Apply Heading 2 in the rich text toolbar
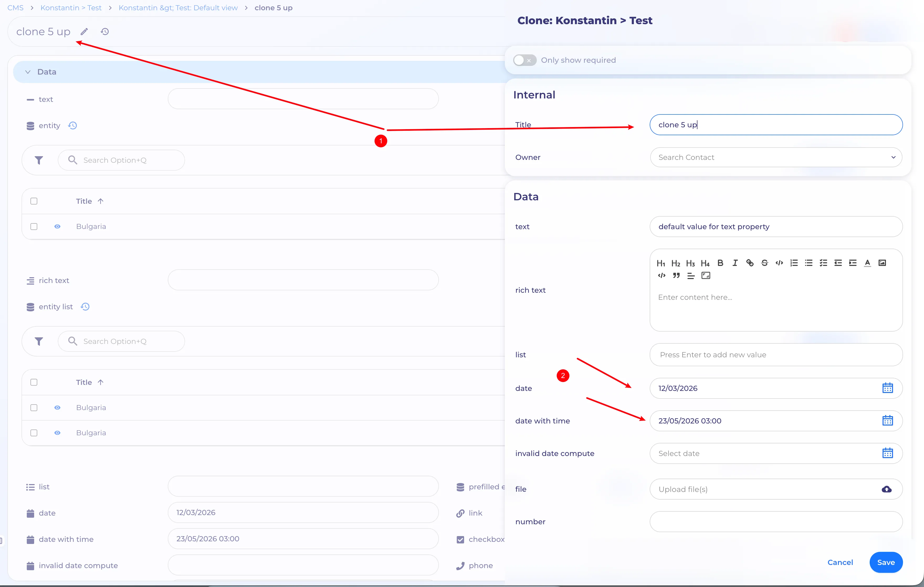This screenshot has height=587, width=924. click(676, 263)
